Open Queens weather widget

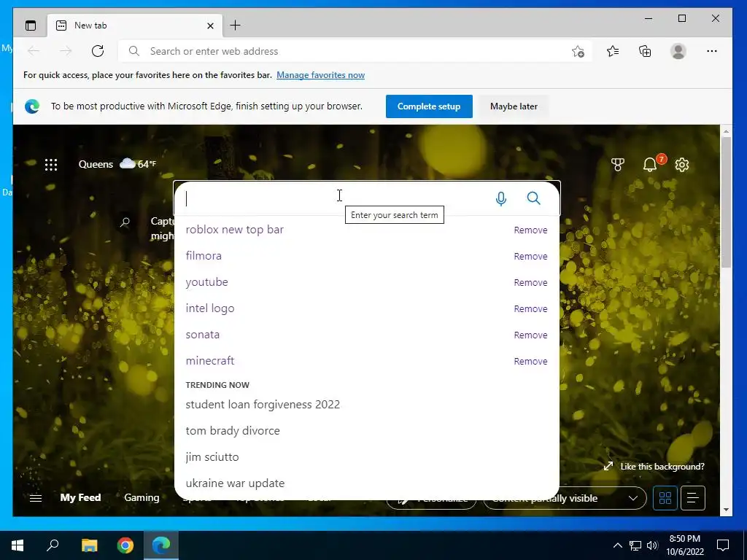pyautogui.click(x=117, y=164)
